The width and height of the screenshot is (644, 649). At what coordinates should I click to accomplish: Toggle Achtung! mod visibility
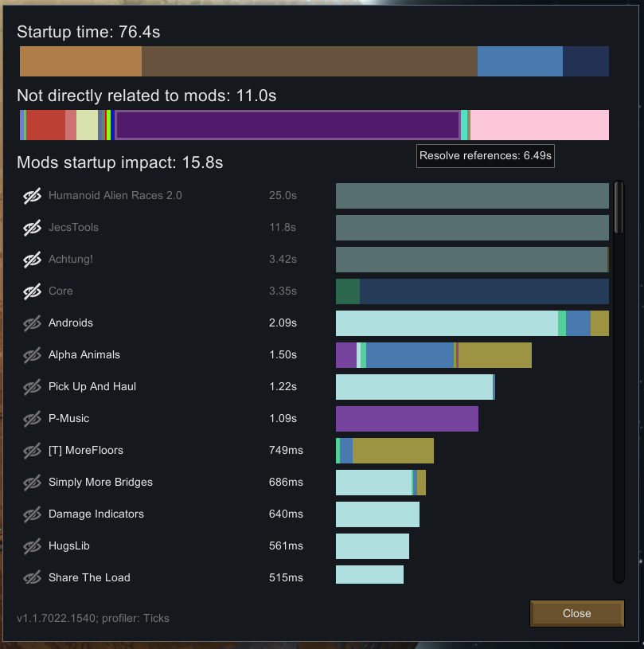32,260
